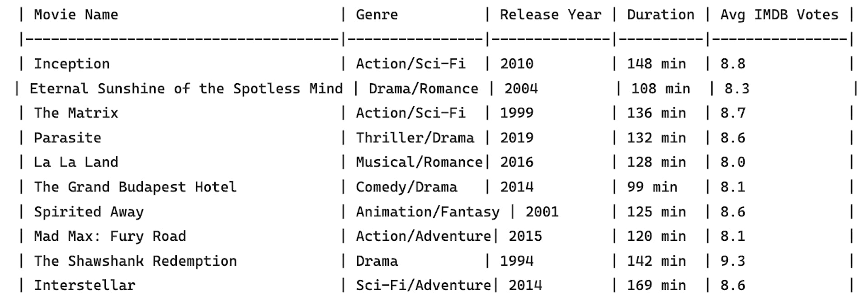Image resolution: width=868 pixels, height=301 pixels.
Task: Click the Interstellar movie name
Action: pos(85,286)
